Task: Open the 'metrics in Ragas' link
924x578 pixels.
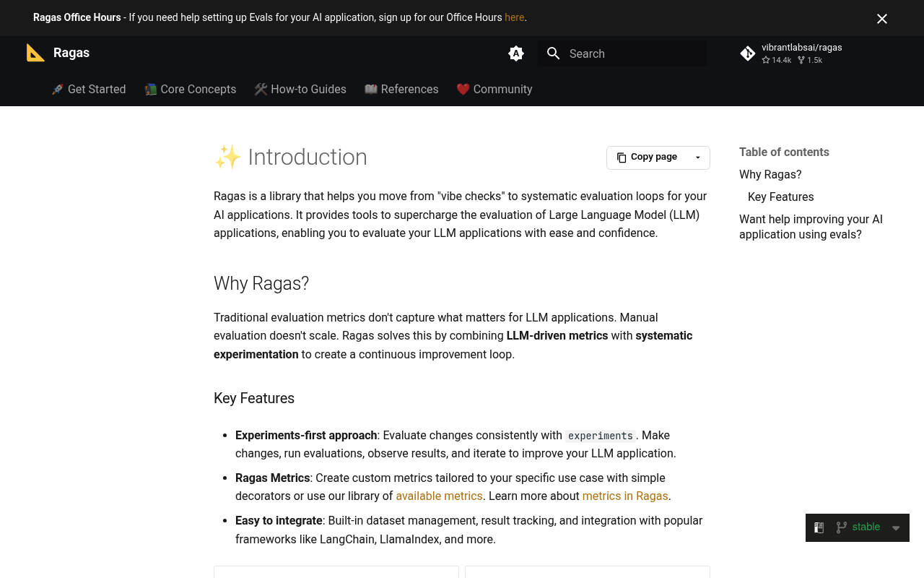Action: pyautogui.click(x=625, y=496)
